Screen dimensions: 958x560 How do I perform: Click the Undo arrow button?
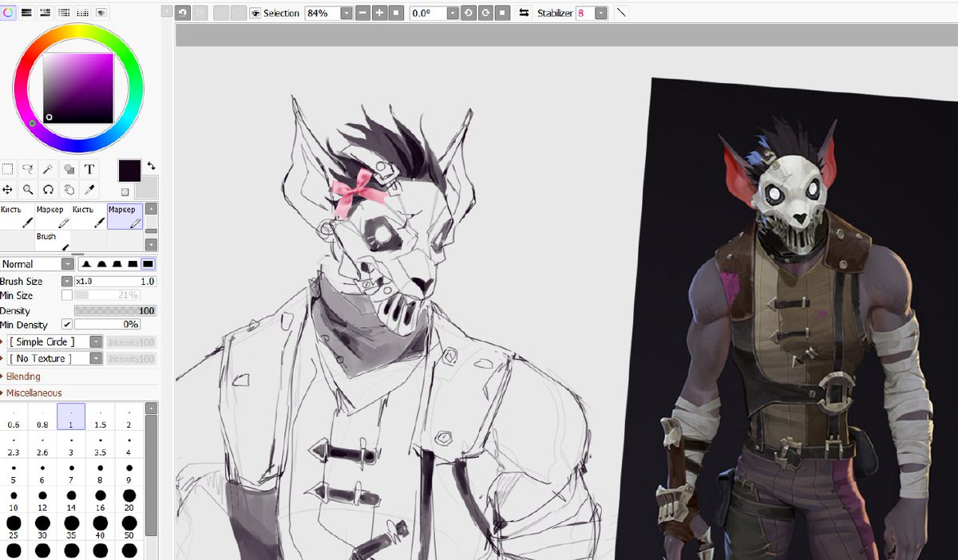[x=183, y=13]
